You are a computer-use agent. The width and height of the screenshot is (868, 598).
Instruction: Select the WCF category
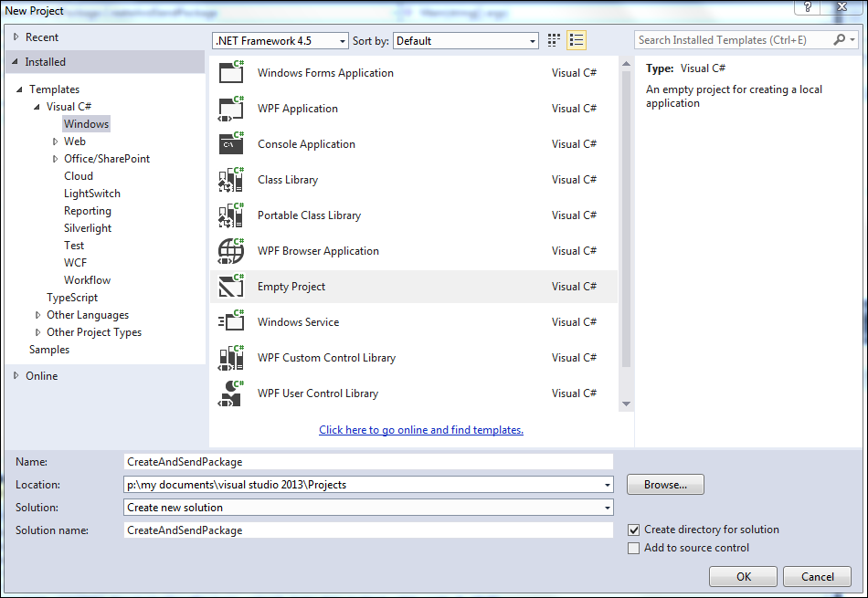(75, 263)
